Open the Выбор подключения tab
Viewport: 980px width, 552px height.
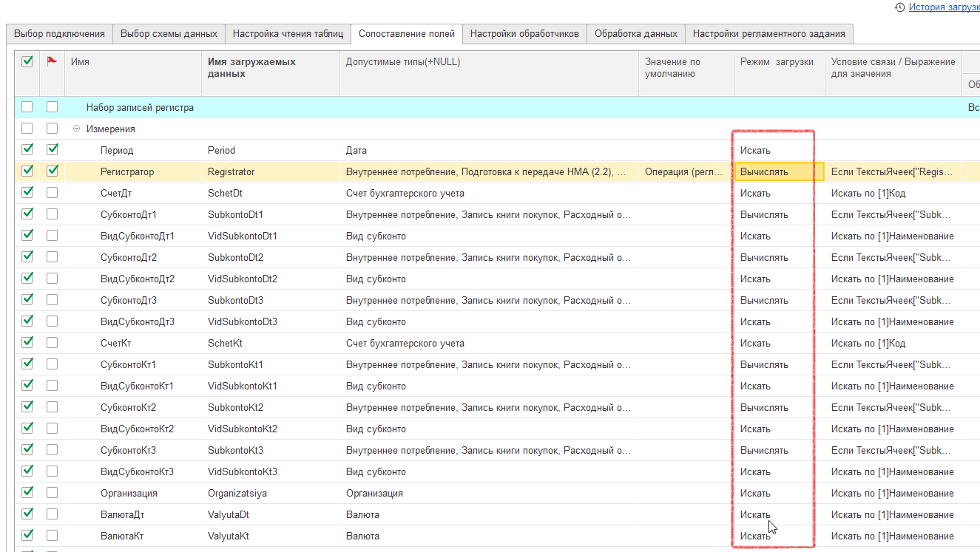[59, 33]
